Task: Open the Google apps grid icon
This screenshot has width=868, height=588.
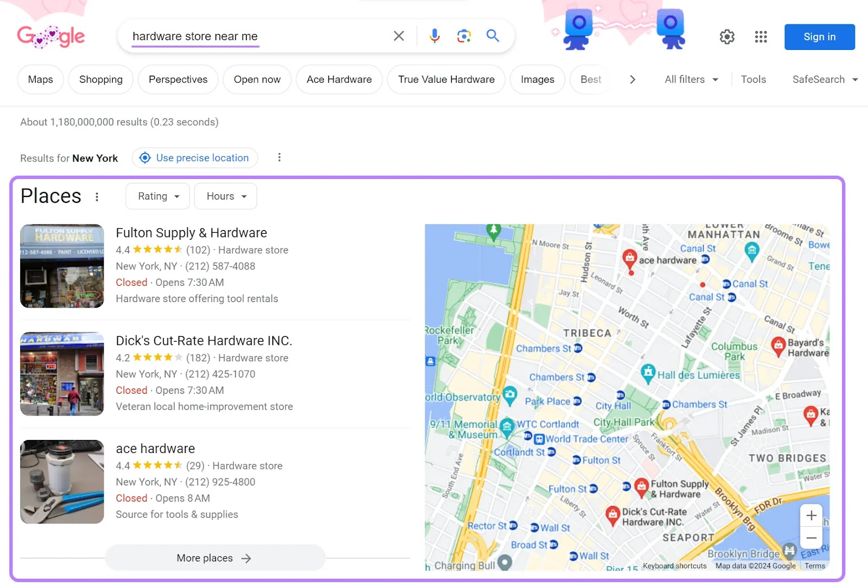Action: [761, 37]
